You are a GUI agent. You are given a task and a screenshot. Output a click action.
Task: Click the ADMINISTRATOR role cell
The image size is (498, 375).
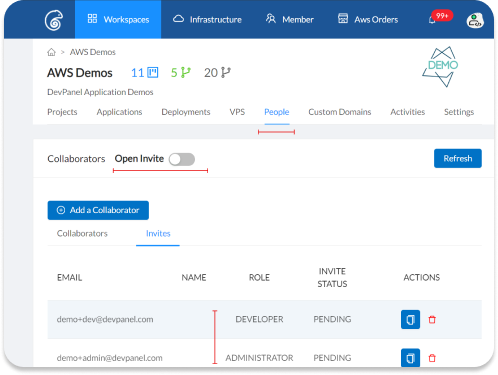pyautogui.click(x=259, y=358)
